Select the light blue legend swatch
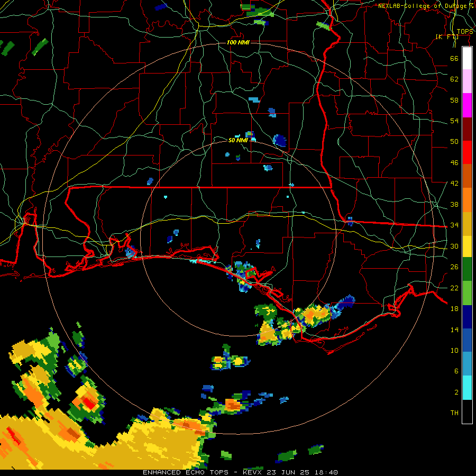This screenshot has height=476, width=476. click(467, 364)
